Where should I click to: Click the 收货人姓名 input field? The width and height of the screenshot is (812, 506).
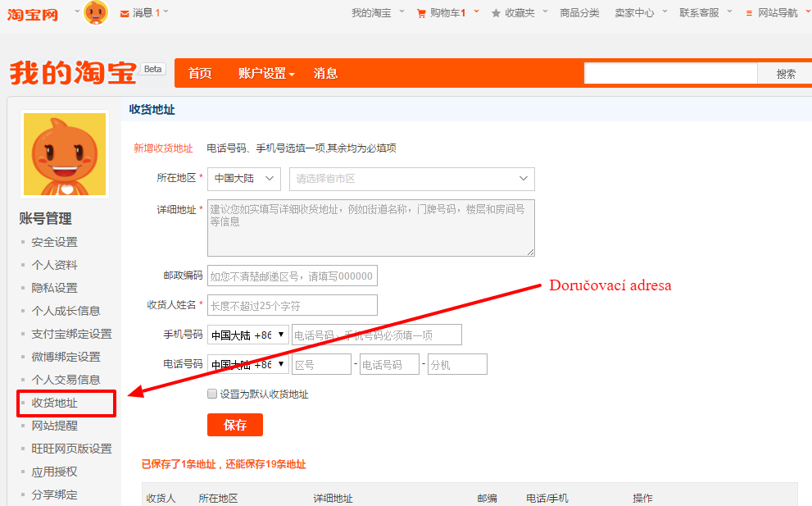pyautogui.click(x=293, y=305)
